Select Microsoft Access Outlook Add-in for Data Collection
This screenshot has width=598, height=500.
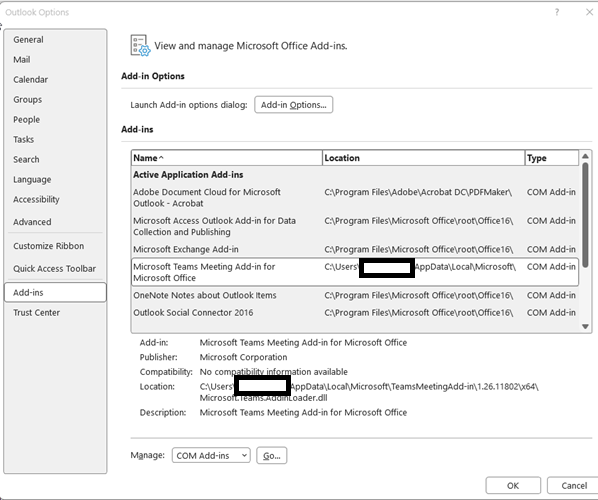coord(355,226)
